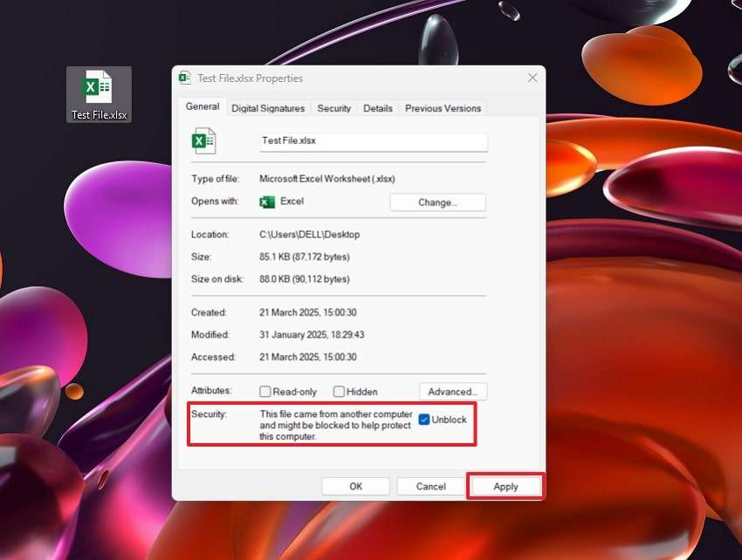Toggle the Read-only checkbox
Screen dimensions: 742x560
265,392
